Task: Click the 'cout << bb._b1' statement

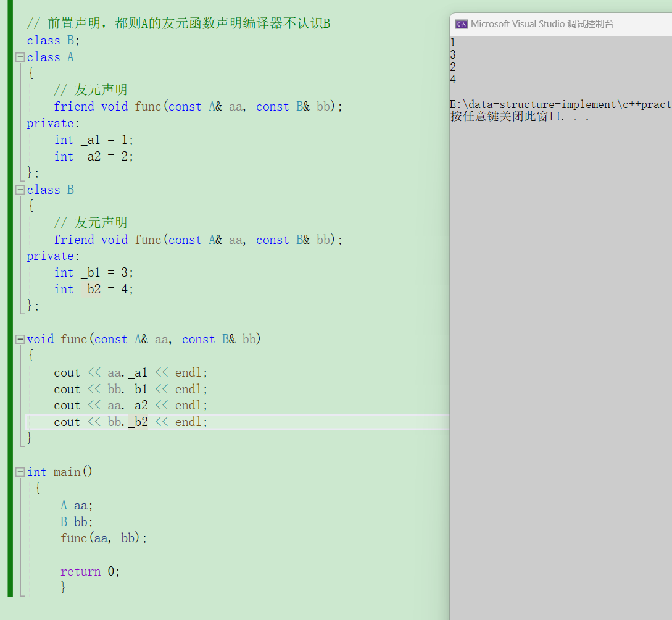Action: (x=131, y=389)
